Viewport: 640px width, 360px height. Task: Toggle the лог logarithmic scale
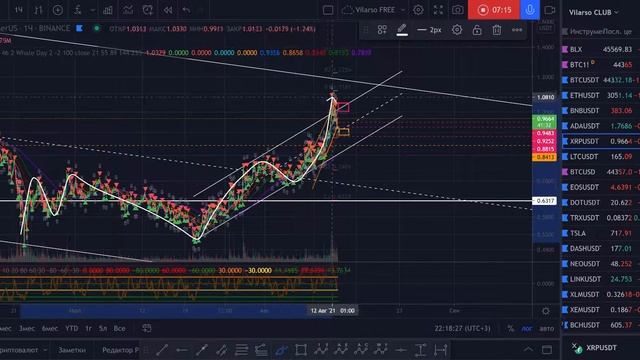tap(527, 329)
